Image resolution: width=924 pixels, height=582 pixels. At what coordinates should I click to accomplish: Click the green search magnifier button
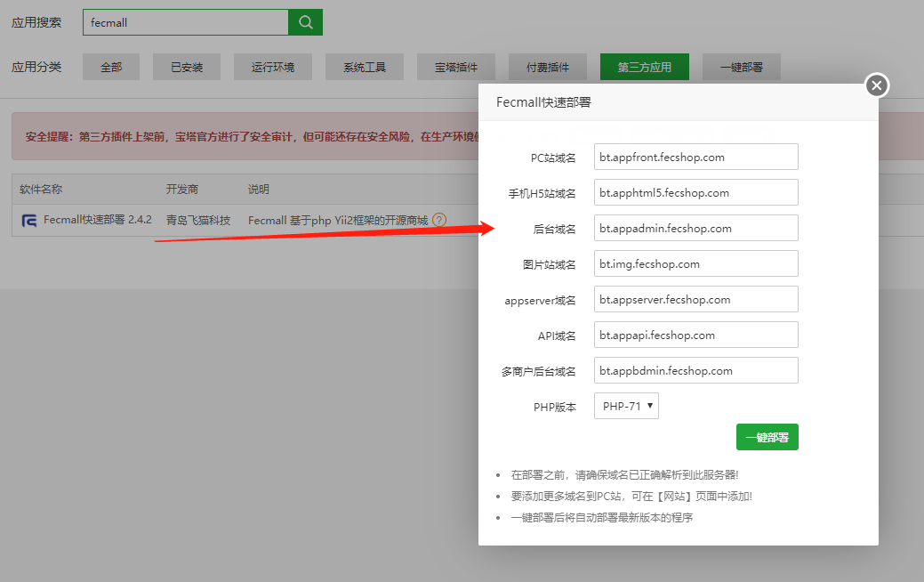[305, 22]
